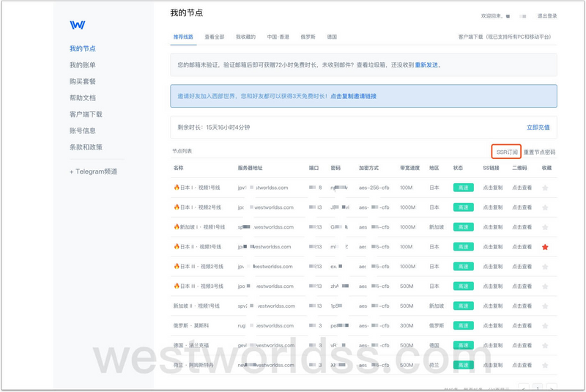Click the 300M bandwidth cell

point(407,326)
